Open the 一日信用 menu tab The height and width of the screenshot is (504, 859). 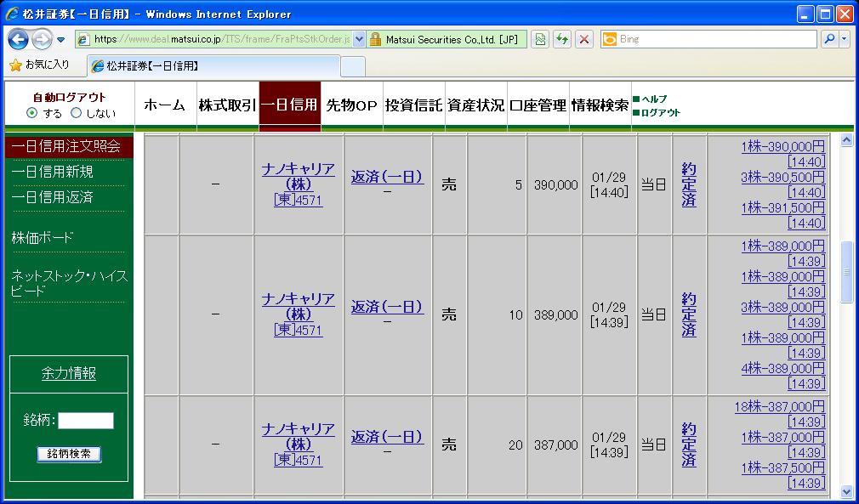pos(290,106)
